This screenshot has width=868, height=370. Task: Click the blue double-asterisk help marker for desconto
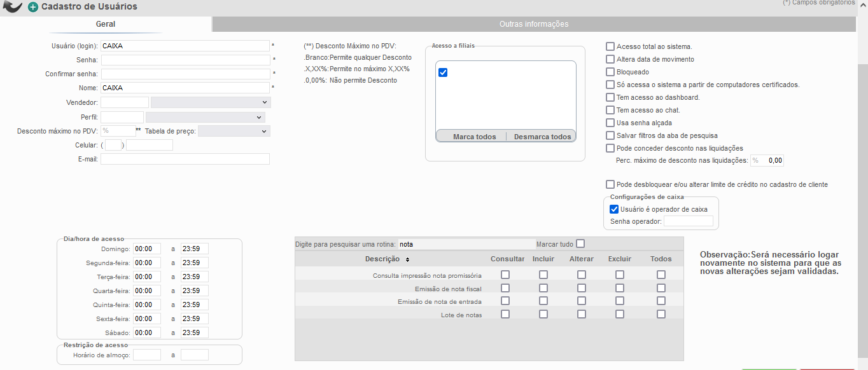coord(138,130)
